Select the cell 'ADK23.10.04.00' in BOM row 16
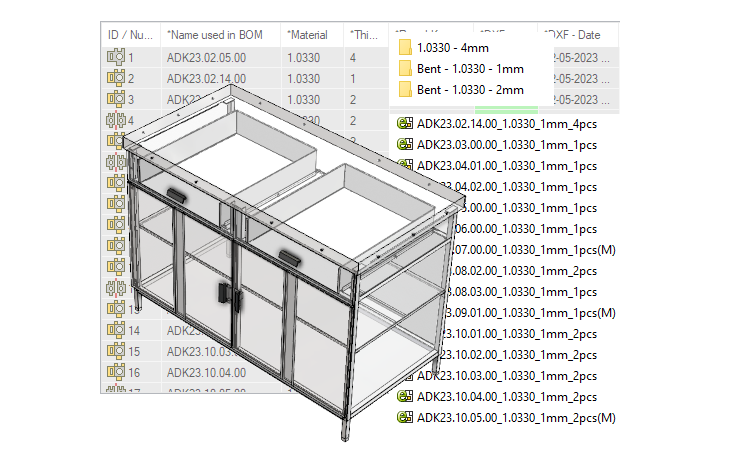 206,373
